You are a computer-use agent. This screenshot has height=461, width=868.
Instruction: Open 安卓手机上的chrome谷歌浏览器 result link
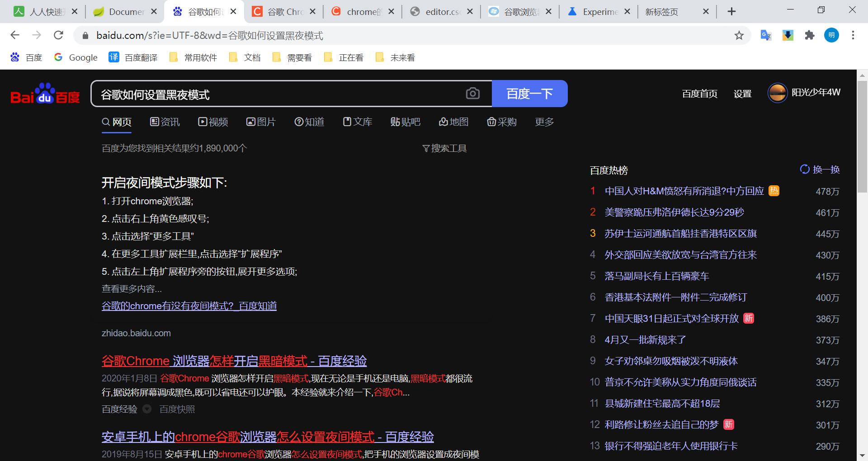(x=268, y=437)
